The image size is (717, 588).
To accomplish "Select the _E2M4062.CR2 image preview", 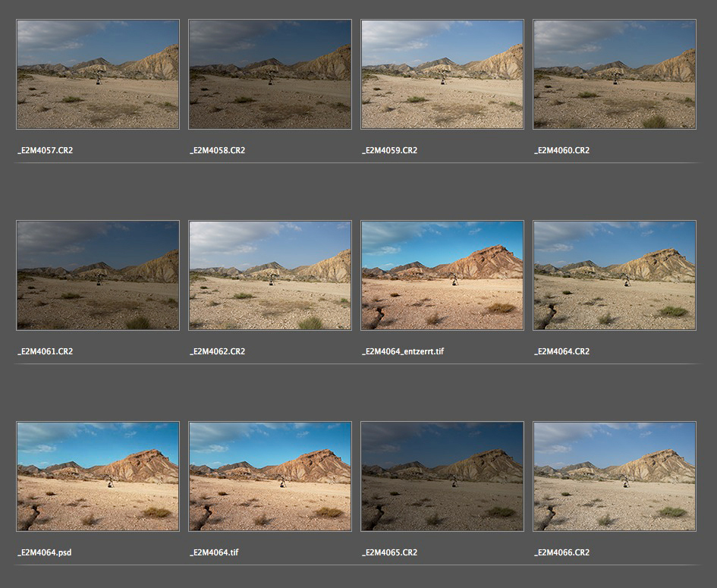I will click(270, 275).
